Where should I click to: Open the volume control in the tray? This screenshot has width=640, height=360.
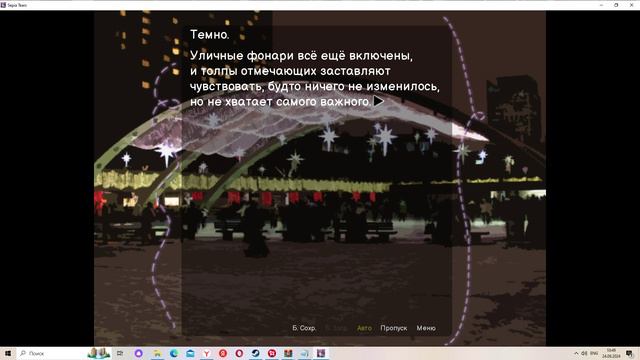point(584,353)
